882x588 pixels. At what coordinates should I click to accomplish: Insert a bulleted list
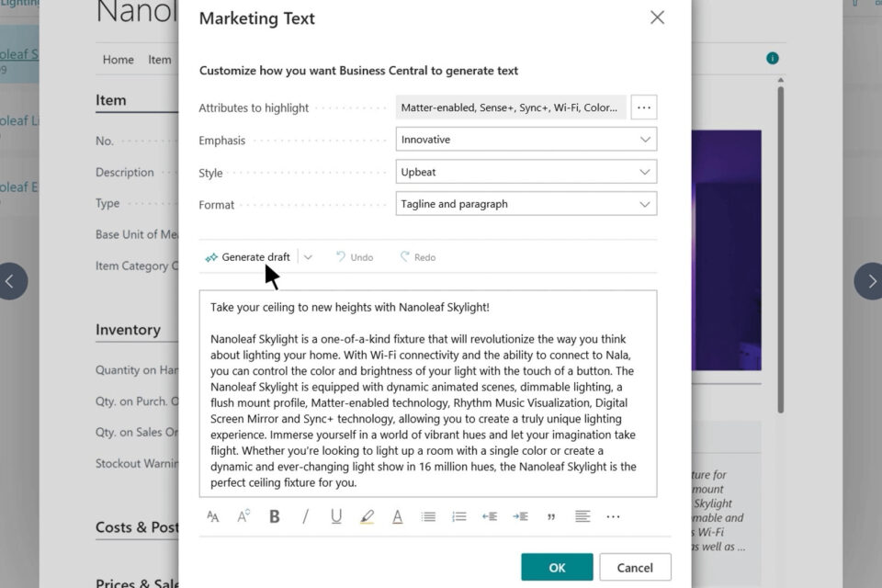pyautogui.click(x=428, y=516)
